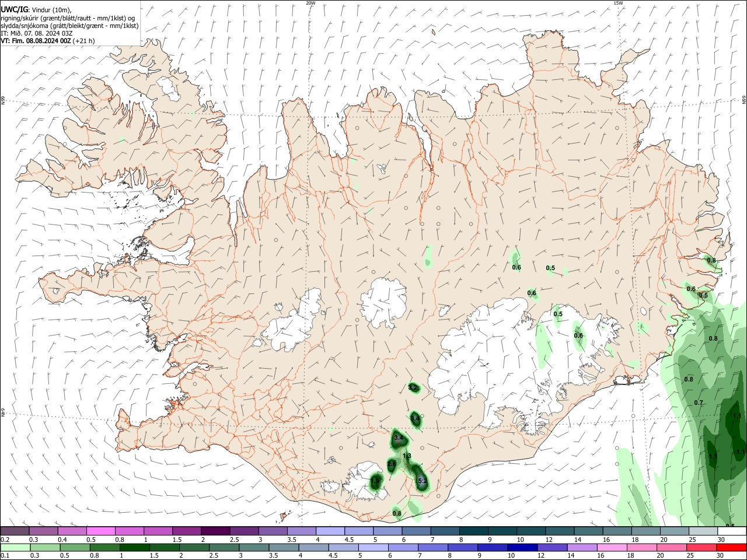Pick the periwinkle swatch labeled 4 on upper scale
Viewport: 747px width, 560px height.
330,531
